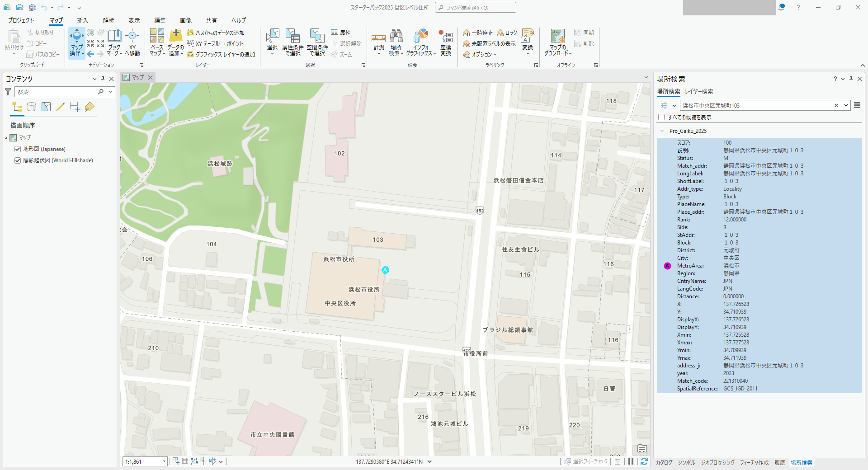Click fixed zoom in arrows icon
This screenshot has height=470, width=868.
point(90,43)
